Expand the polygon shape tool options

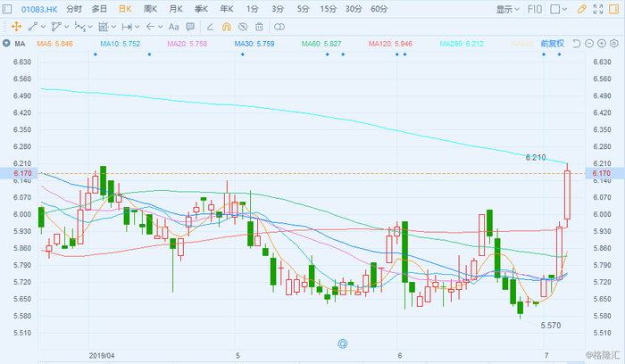point(67,27)
